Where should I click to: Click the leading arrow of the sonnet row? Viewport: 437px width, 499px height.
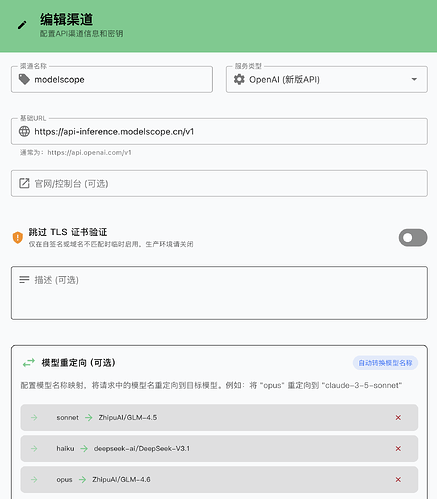point(34,417)
